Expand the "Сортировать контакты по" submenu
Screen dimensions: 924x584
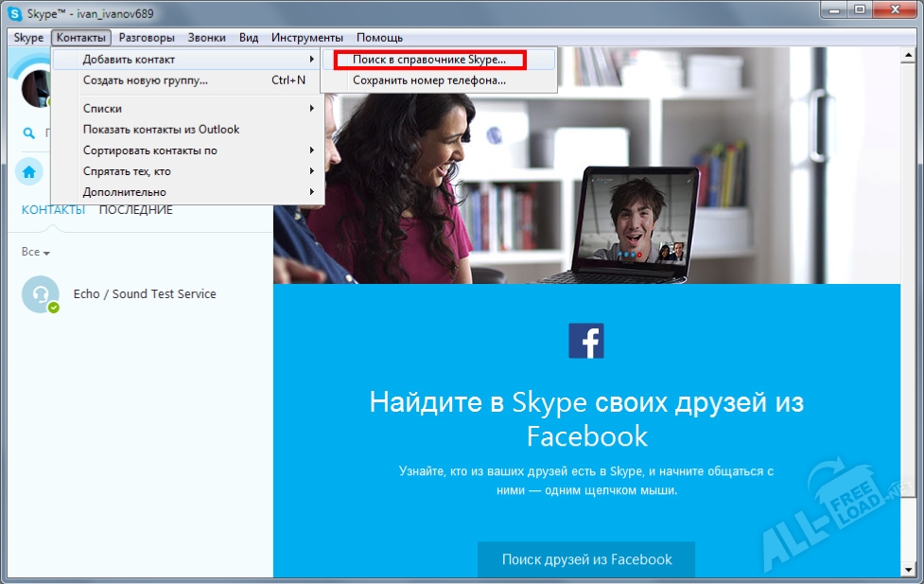click(314, 150)
